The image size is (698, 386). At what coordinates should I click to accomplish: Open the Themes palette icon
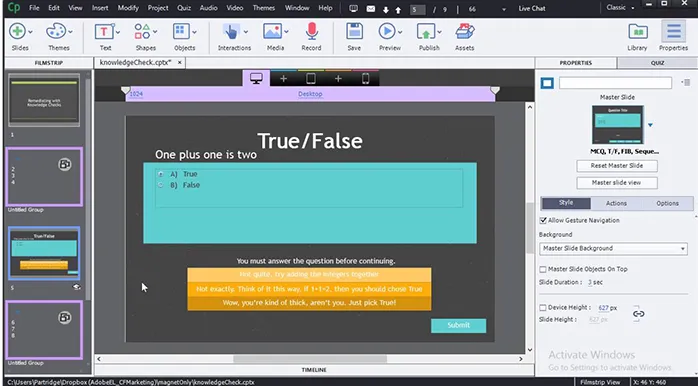tap(56, 32)
